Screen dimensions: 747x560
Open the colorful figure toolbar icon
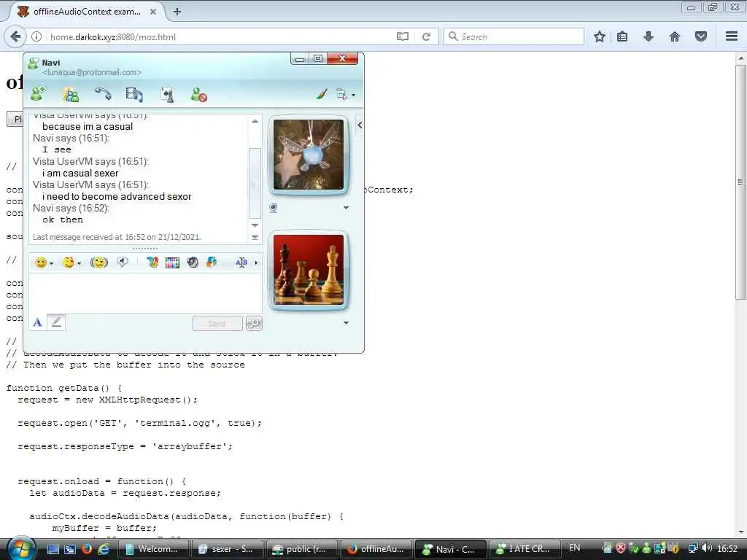pyautogui.click(x=212, y=262)
